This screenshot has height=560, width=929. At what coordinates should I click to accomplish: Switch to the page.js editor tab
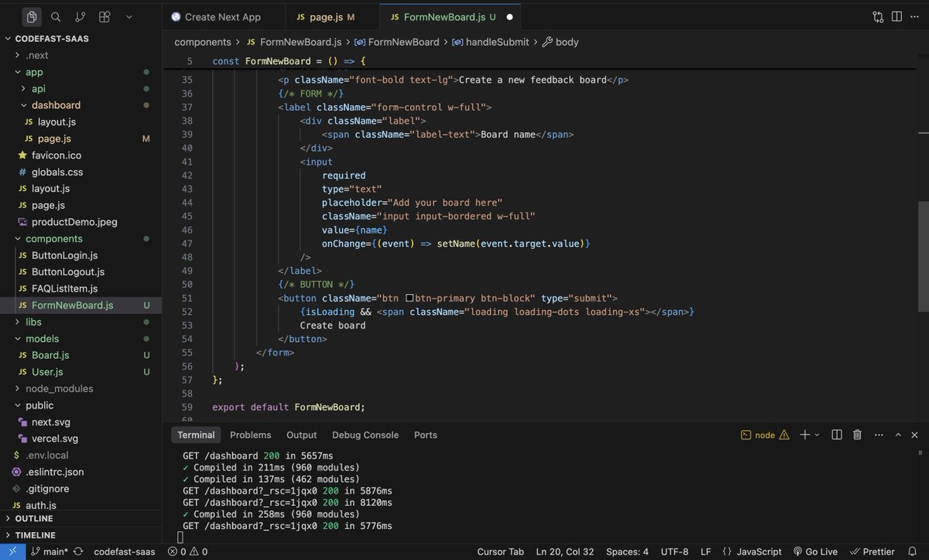[x=331, y=16]
